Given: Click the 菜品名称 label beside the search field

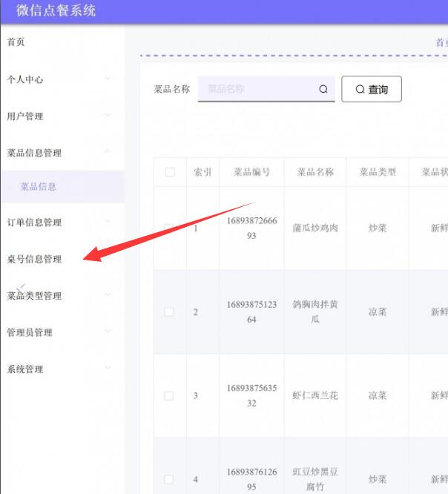Looking at the screenshot, I should 171,89.
